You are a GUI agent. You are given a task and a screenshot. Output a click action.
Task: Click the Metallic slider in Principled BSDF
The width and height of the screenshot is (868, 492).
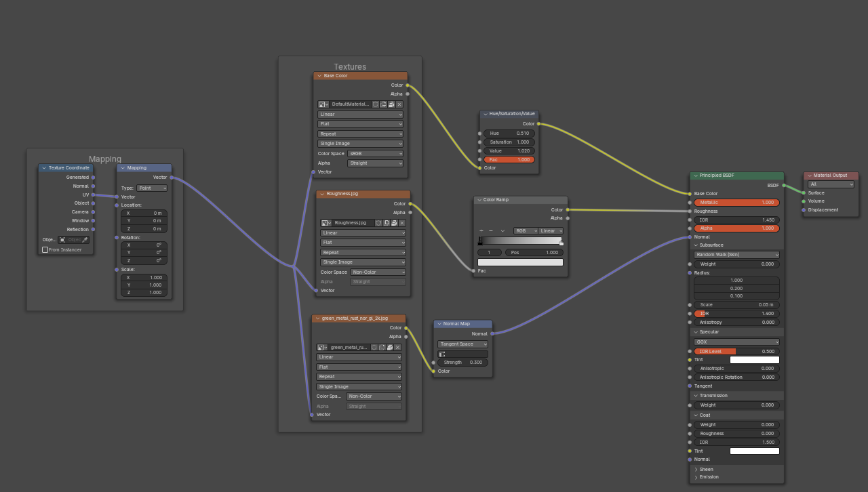tap(736, 203)
